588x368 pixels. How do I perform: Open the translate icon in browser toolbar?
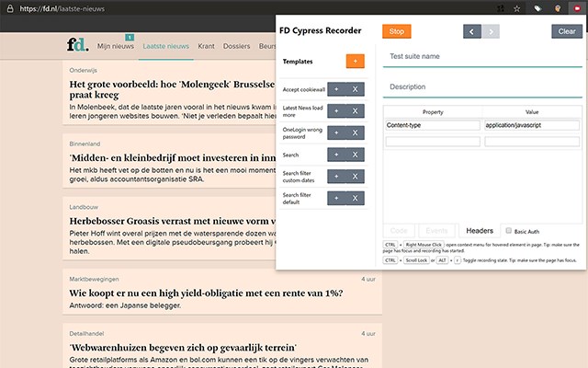[500, 8]
